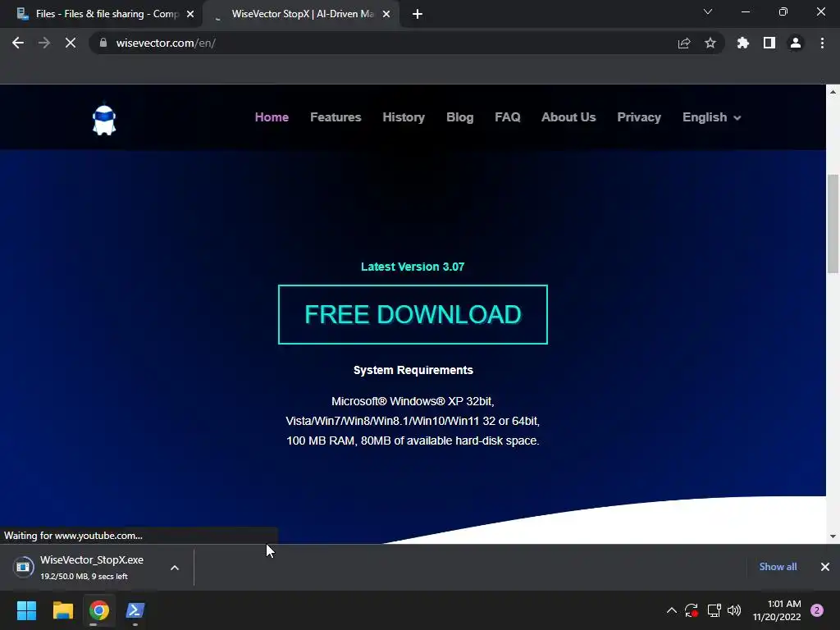Open the Blog page
This screenshot has height=630, width=840.
pyautogui.click(x=459, y=117)
